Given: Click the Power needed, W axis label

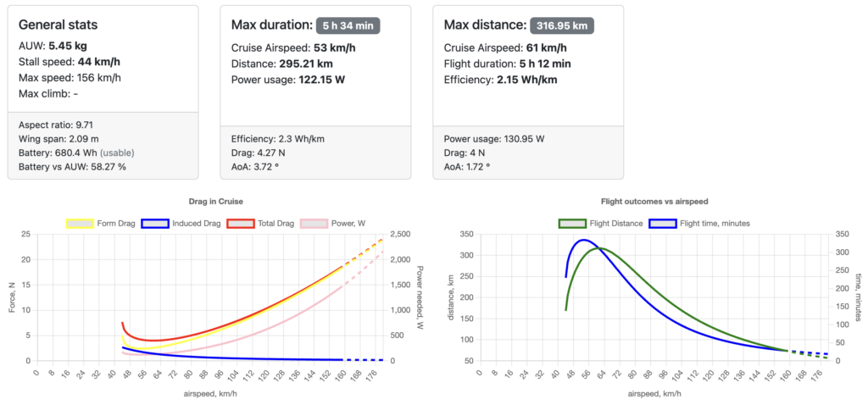Looking at the screenshot, I should (420, 295).
